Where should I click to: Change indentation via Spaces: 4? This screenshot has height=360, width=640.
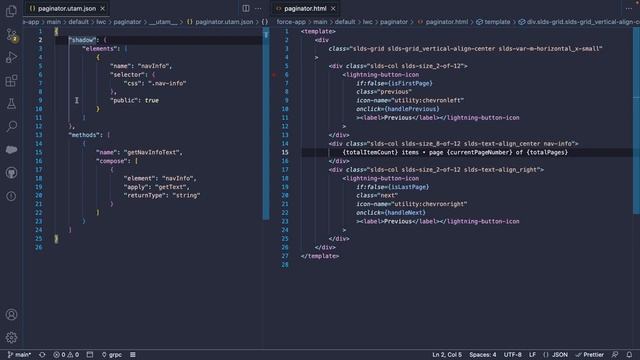tap(482, 355)
